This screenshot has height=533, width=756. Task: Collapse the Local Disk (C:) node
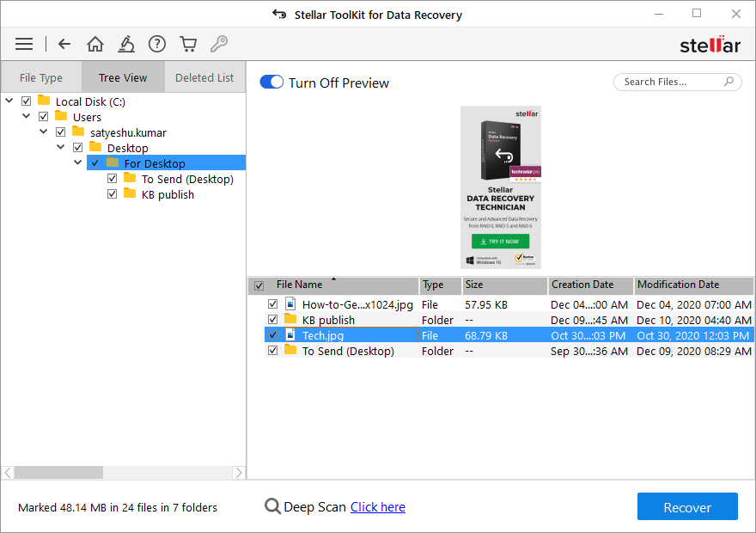coord(9,101)
